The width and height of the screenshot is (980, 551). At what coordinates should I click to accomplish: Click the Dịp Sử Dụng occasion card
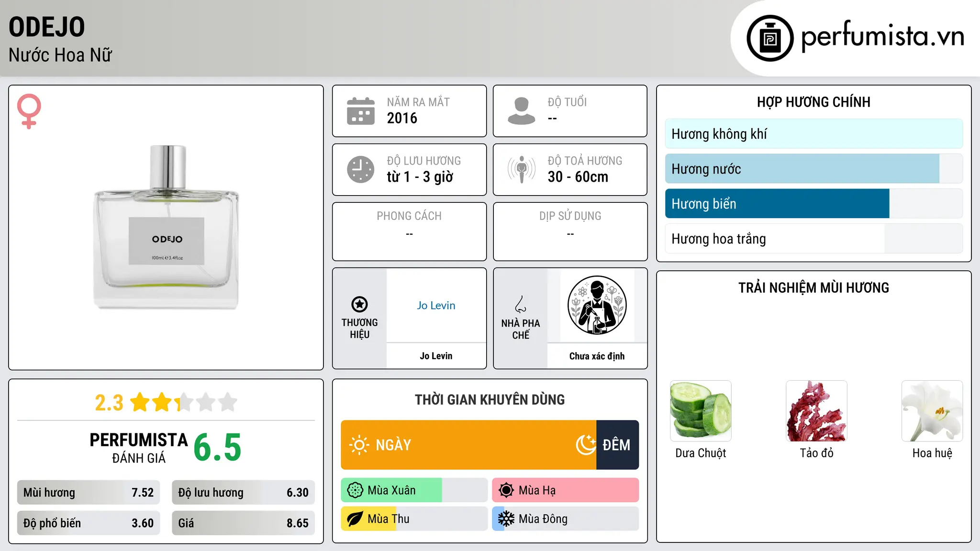[x=570, y=231]
